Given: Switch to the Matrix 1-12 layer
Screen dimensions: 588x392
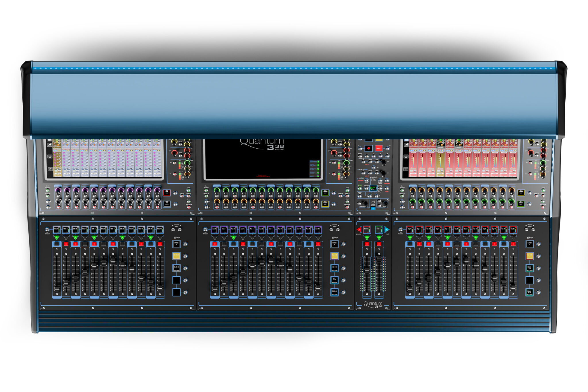Looking at the screenshot, I should click(x=529, y=268).
